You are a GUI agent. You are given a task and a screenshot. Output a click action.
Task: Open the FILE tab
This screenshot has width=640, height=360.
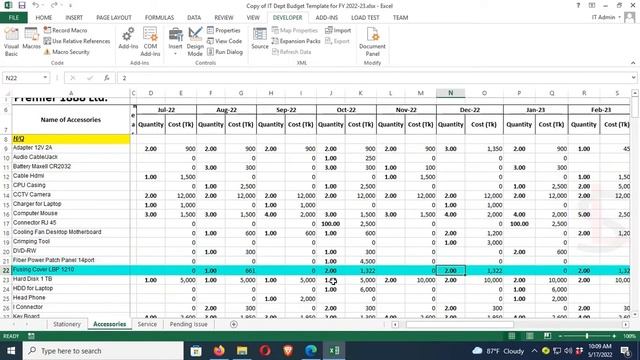(13, 18)
